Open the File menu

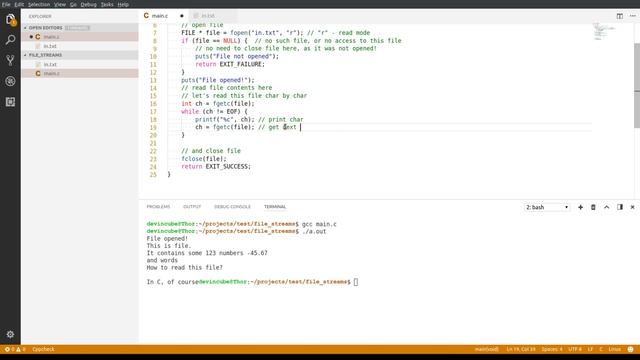(x=6, y=4)
